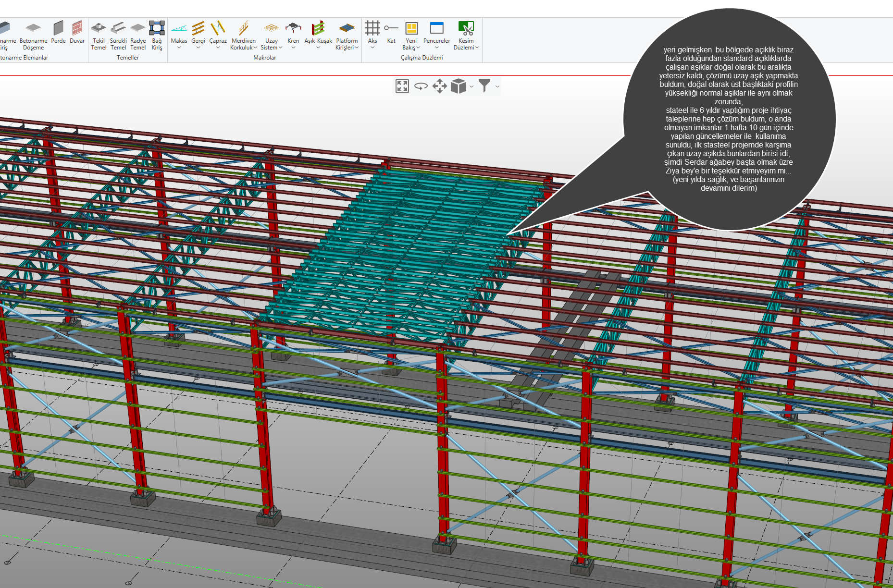Click the cyan space purlin roof section
The image size is (893, 588).
click(x=409, y=240)
